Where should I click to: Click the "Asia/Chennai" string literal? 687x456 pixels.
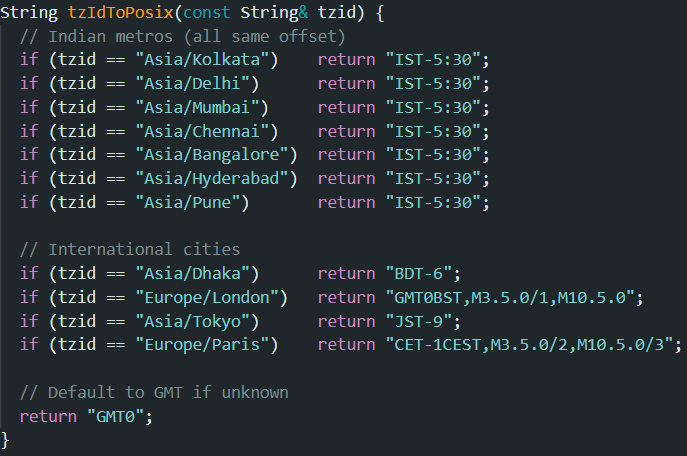coord(207,131)
